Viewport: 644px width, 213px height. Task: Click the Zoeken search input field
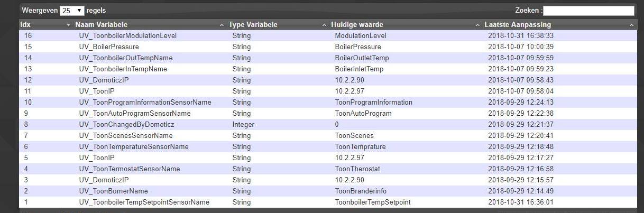[588, 11]
